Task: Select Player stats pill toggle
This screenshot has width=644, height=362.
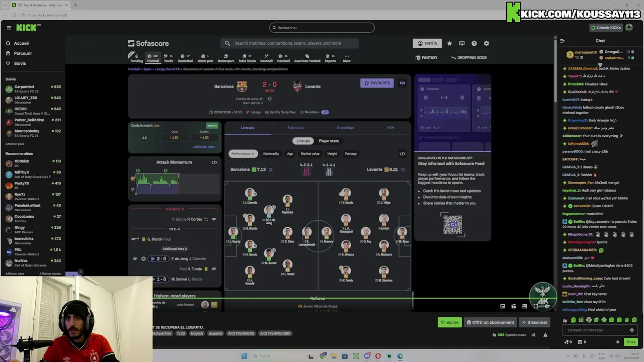Action: tap(329, 141)
